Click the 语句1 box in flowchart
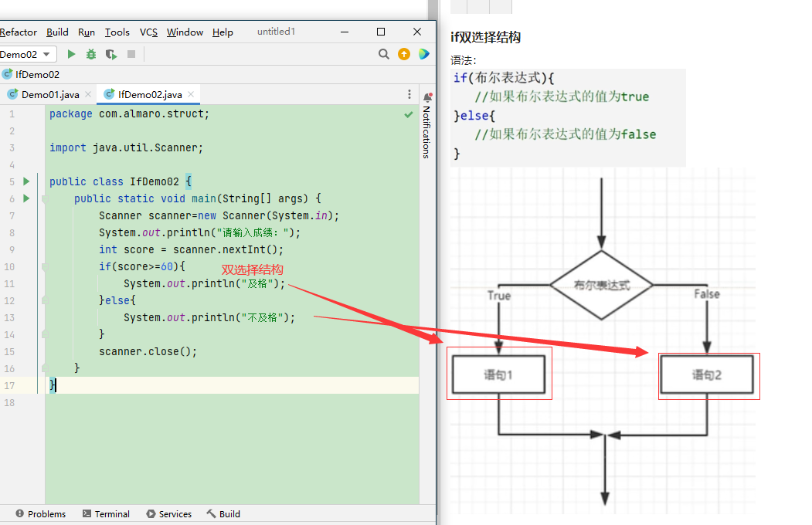Viewport: 812px width, 525px height. click(498, 374)
